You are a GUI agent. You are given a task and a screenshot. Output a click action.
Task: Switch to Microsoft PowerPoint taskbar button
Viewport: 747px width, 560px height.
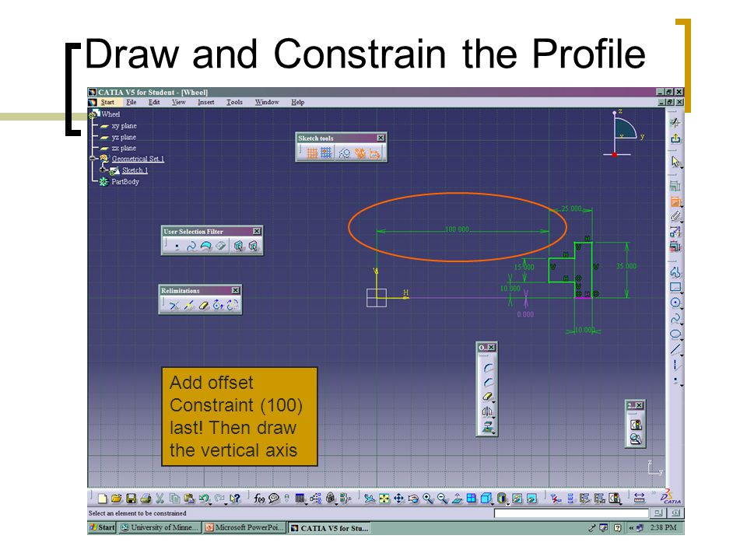coord(245,527)
